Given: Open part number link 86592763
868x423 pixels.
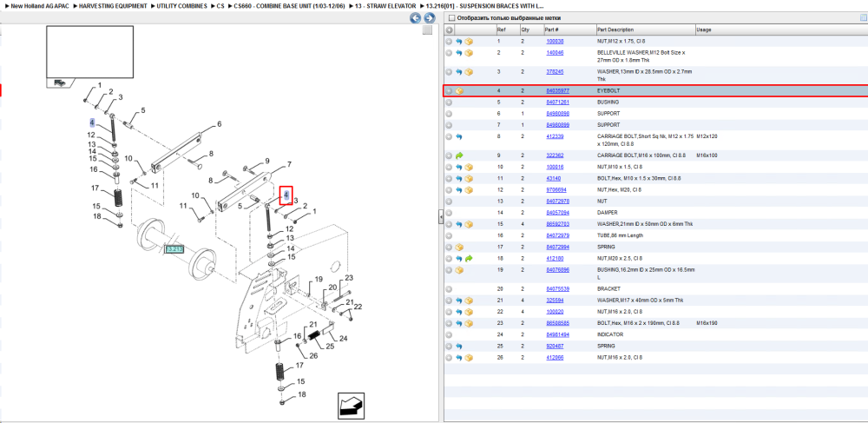Looking at the screenshot, I should point(557,224).
